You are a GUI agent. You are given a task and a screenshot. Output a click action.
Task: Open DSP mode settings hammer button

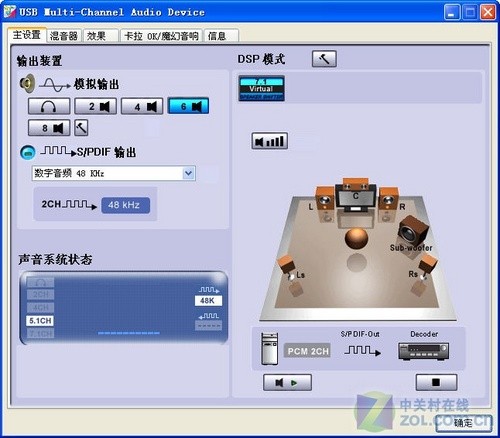coord(324,59)
